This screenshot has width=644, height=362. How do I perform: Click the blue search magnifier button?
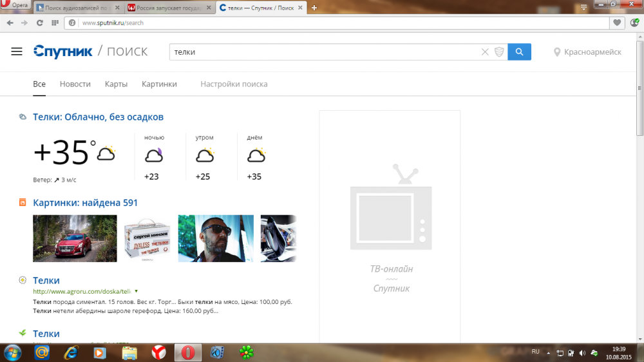coord(519,52)
